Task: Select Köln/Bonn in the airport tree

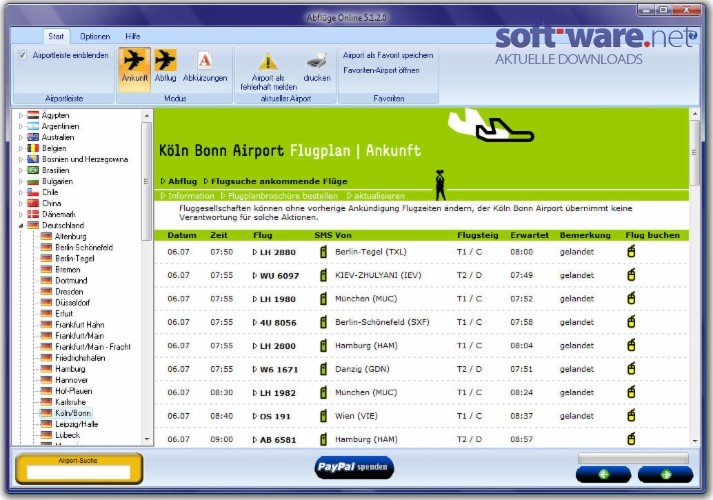Action: [73, 413]
